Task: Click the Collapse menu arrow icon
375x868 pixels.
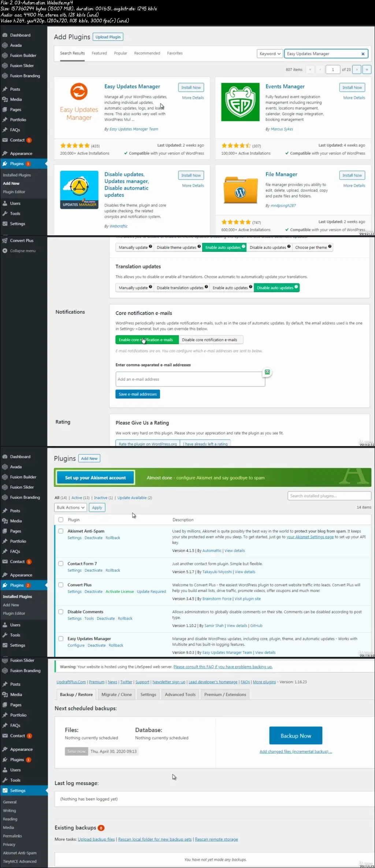Action: (5, 251)
